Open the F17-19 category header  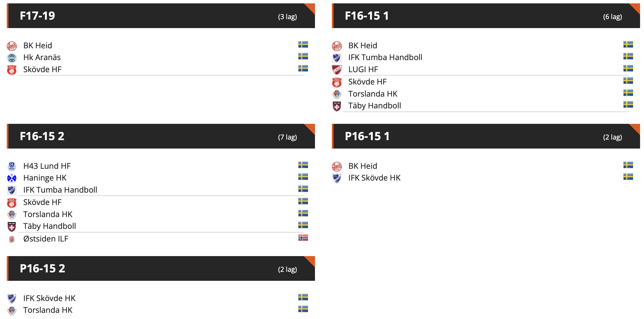coord(161,16)
